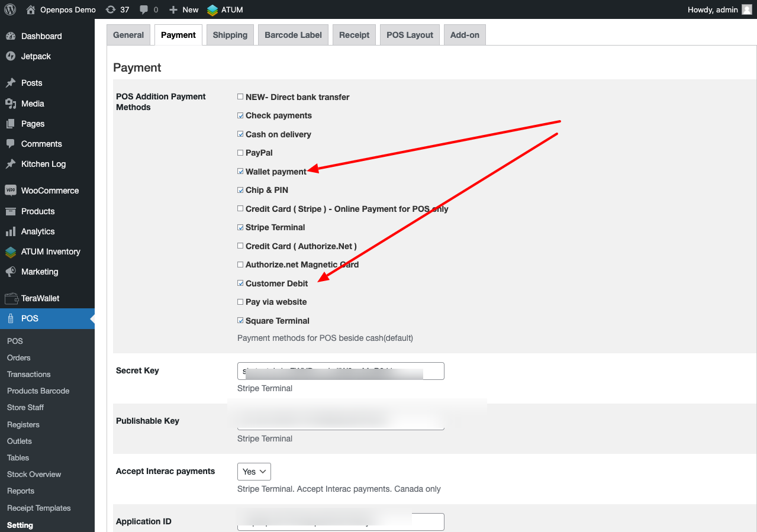Click the TeraWallet wallet icon
This screenshot has height=532, width=757.
pos(13,298)
